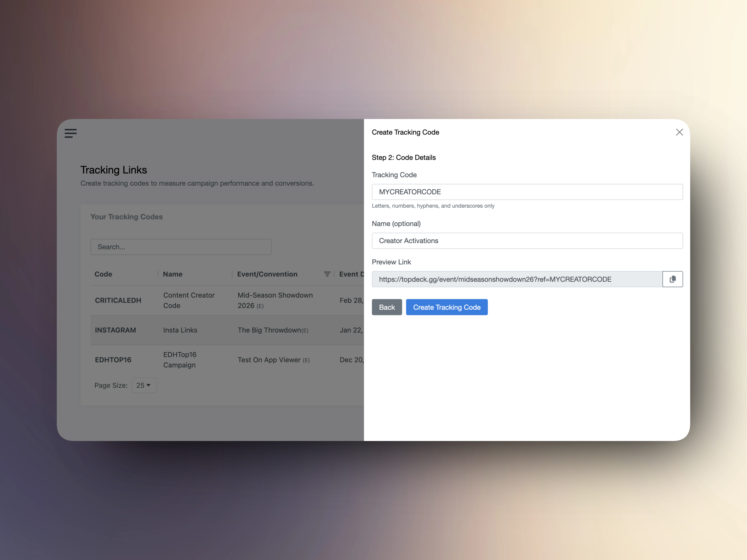Click the Mid-Season Showdown 2026 event cell
The image size is (747, 560).
click(x=275, y=300)
